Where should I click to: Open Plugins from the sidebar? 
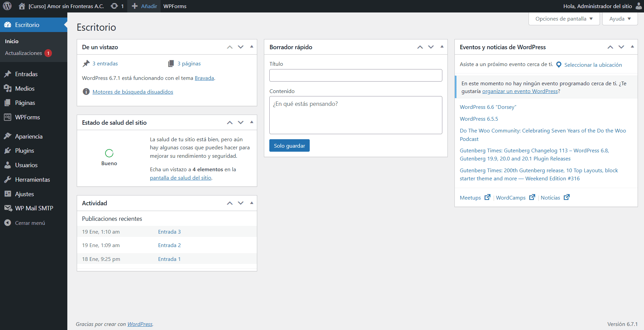24,151
